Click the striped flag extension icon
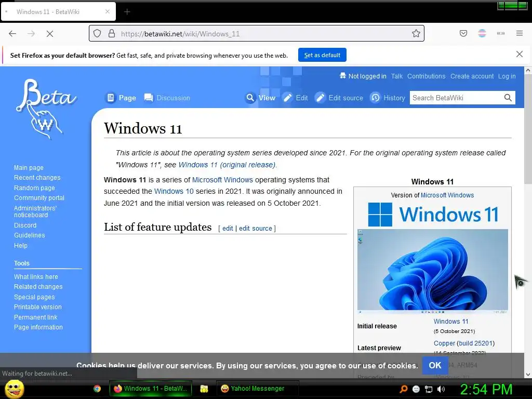 tap(482, 33)
